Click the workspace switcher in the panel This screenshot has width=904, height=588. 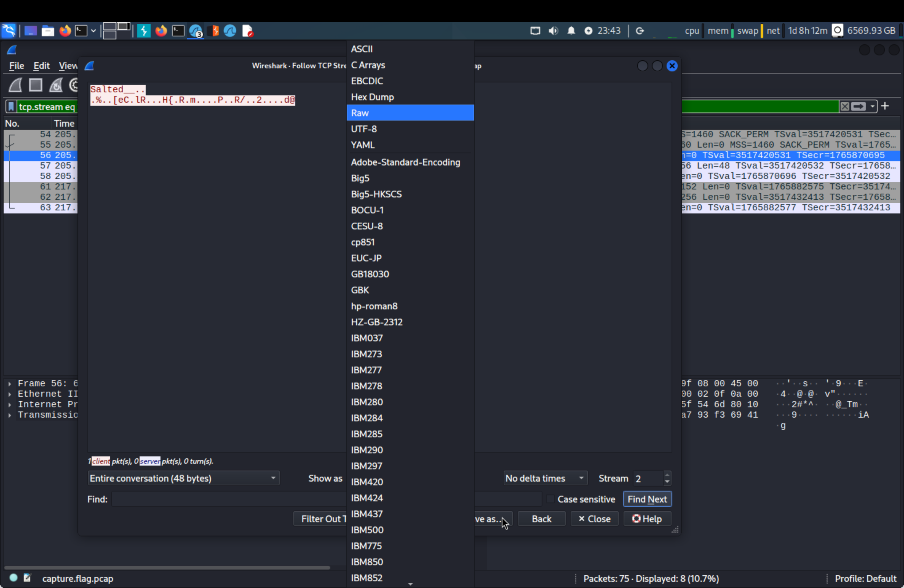click(x=117, y=31)
